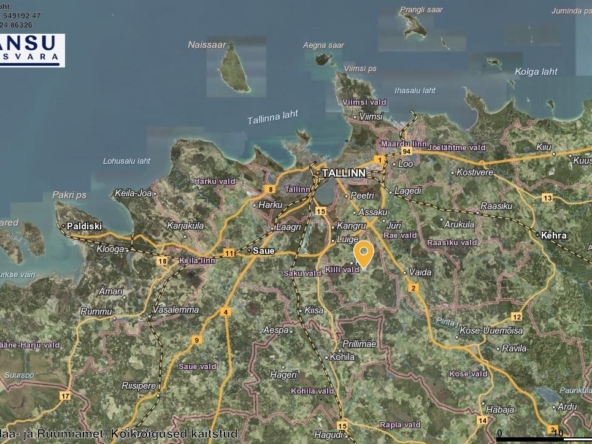Select the Paldiski town label
This screenshot has width=592, height=444.
pyautogui.click(x=84, y=226)
